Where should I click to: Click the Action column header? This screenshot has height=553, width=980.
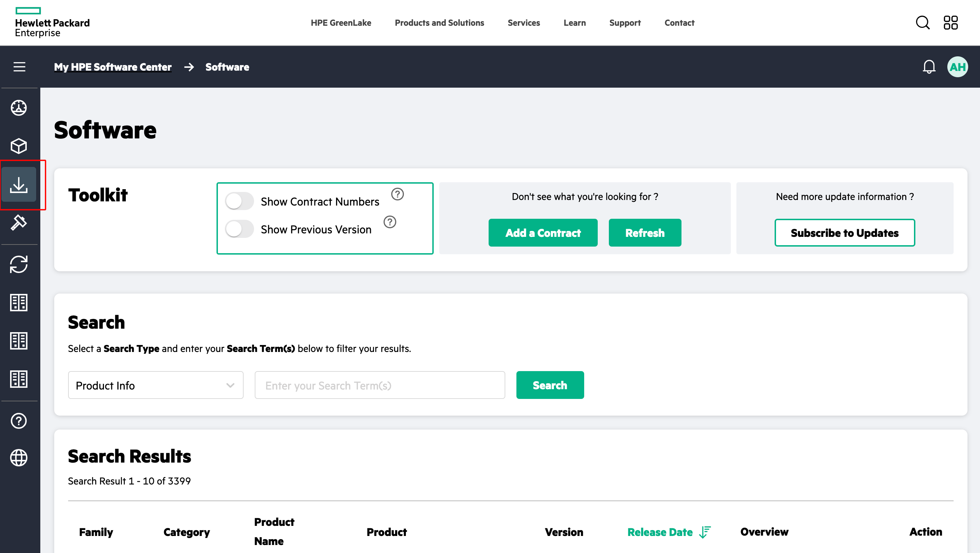point(925,532)
